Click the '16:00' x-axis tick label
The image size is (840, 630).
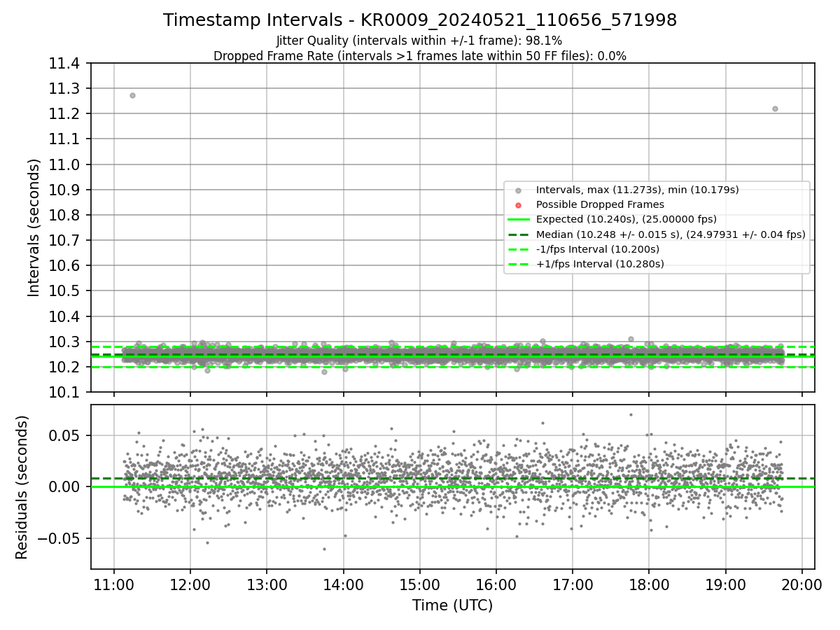496,584
